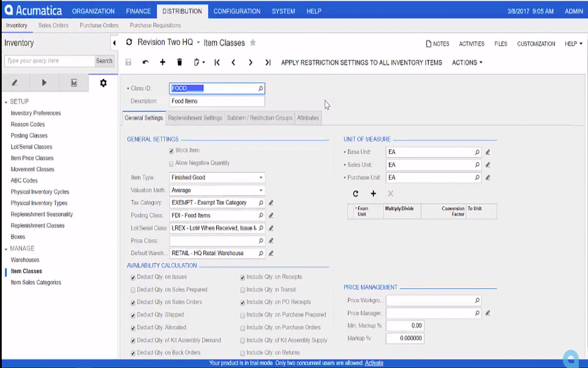Switch to Replenishment Settings tab
588x368 pixels.
(x=195, y=118)
